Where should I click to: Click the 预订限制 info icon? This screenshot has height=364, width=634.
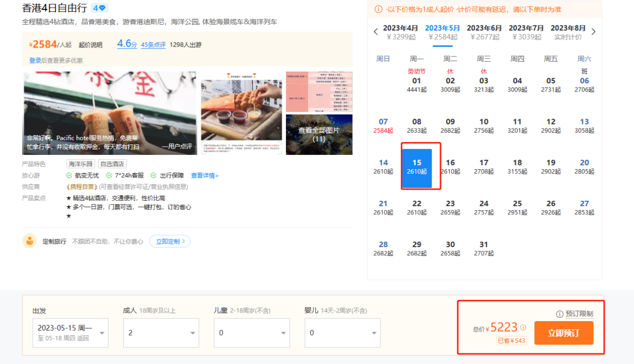coord(559,314)
